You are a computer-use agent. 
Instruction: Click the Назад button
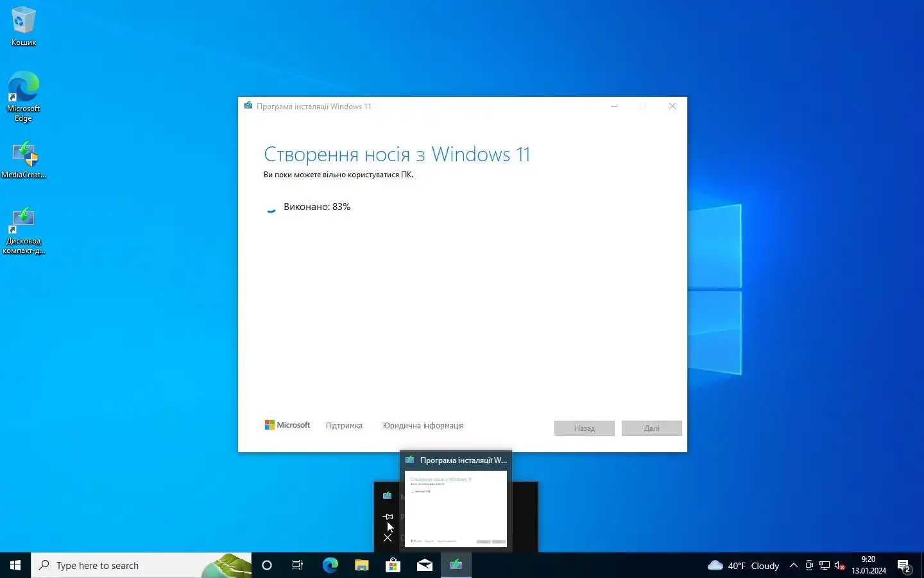(585, 428)
